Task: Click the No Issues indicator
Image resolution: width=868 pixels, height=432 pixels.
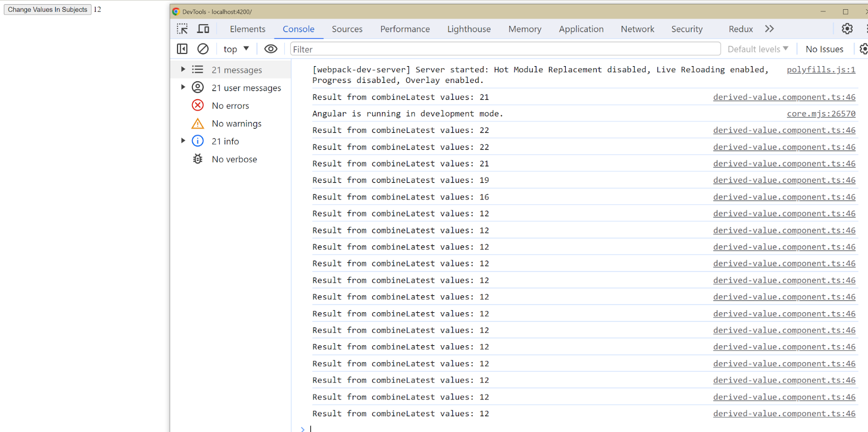Action: (824, 49)
